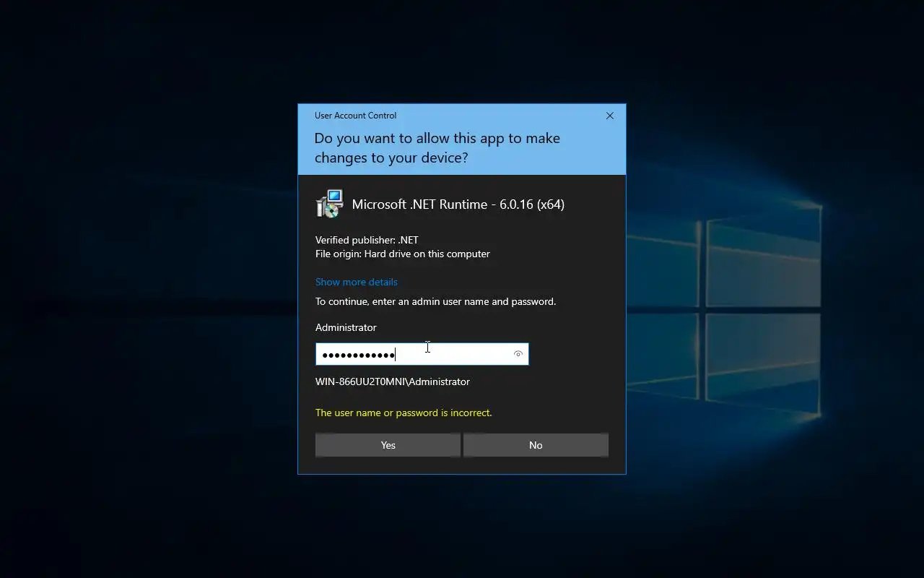Image resolution: width=924 pixels, height=578 pixels.
Task: Click the 'User Account Control' title text
Action: click(355, 116)
